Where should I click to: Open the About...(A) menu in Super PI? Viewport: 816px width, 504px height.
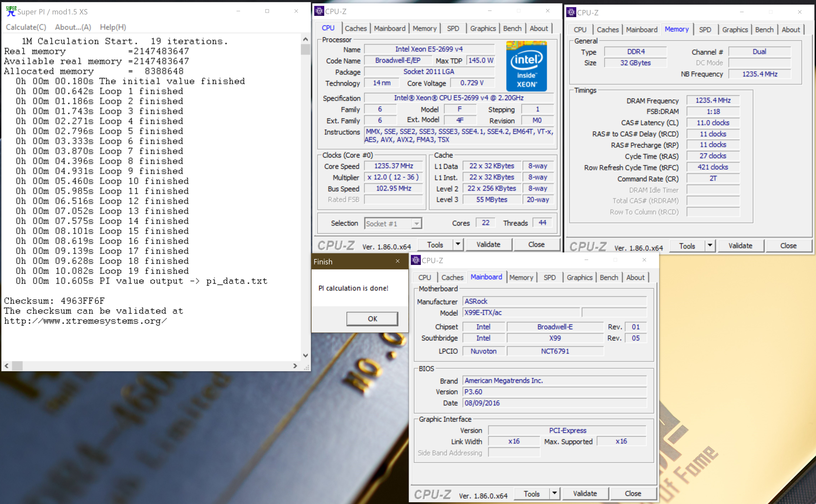pos(73,27)
